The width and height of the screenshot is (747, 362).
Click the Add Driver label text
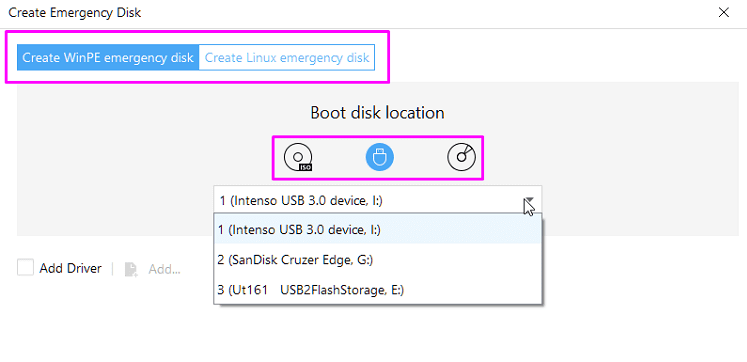(71, 269)
